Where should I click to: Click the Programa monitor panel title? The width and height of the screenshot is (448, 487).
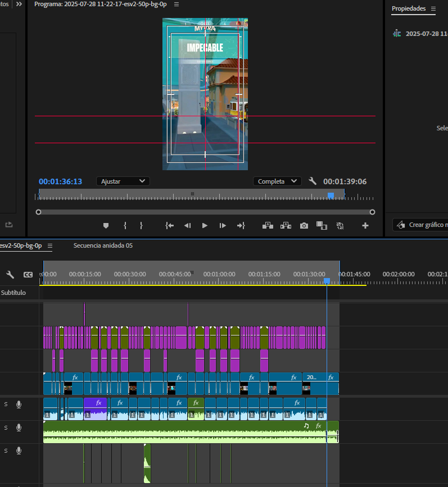tap(101, 4)
